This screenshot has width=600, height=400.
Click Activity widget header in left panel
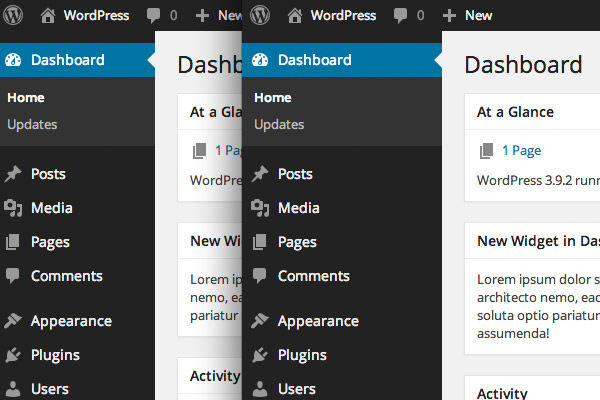(x=210, y=376)
